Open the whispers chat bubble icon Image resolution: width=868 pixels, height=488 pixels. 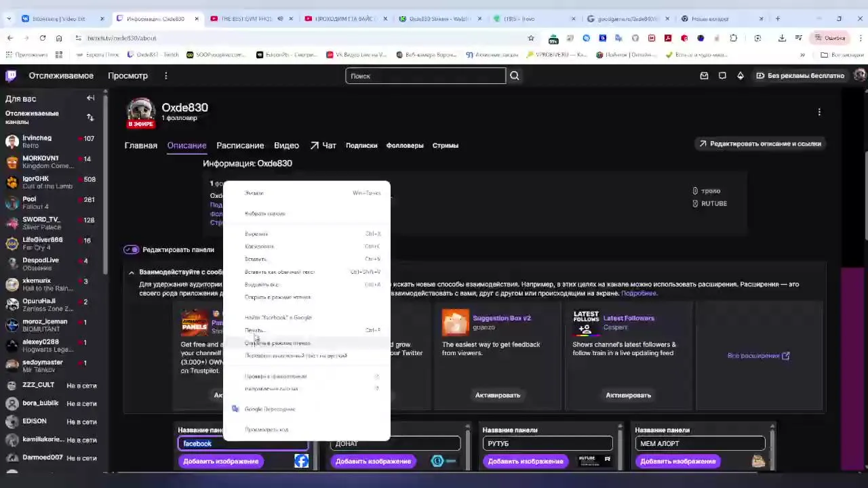click(x=722, y=76)
